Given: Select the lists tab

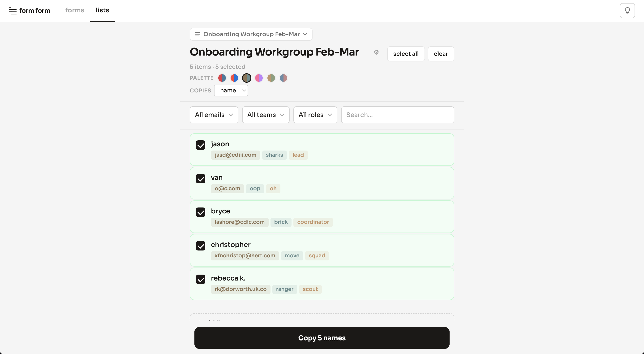Looking at the screenshot, I should point(102,10).
